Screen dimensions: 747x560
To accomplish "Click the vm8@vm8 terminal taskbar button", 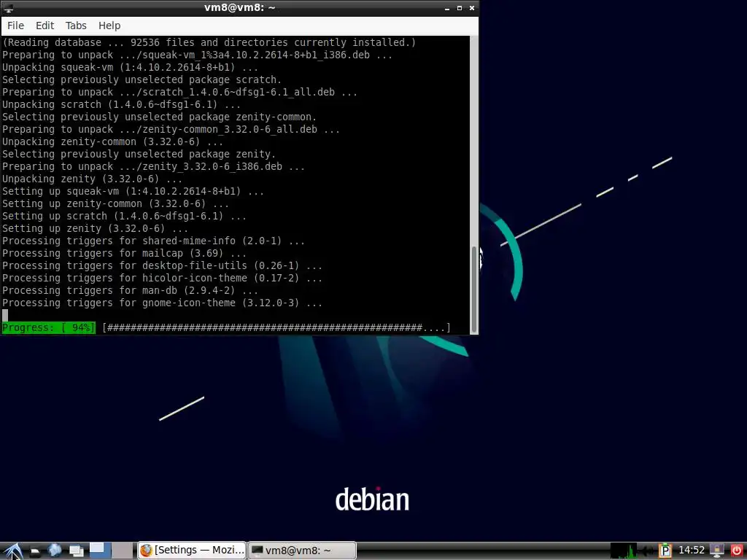I will (x=302, y=551).
